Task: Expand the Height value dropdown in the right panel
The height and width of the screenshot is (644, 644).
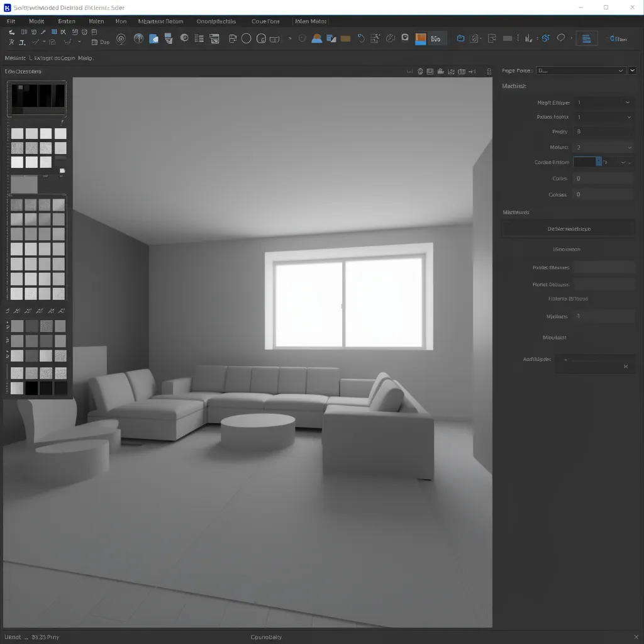Action: point(628,102)
